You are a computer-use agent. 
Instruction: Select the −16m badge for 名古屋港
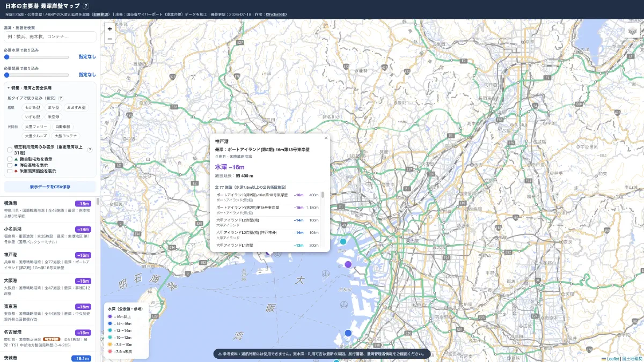(83, 333)
